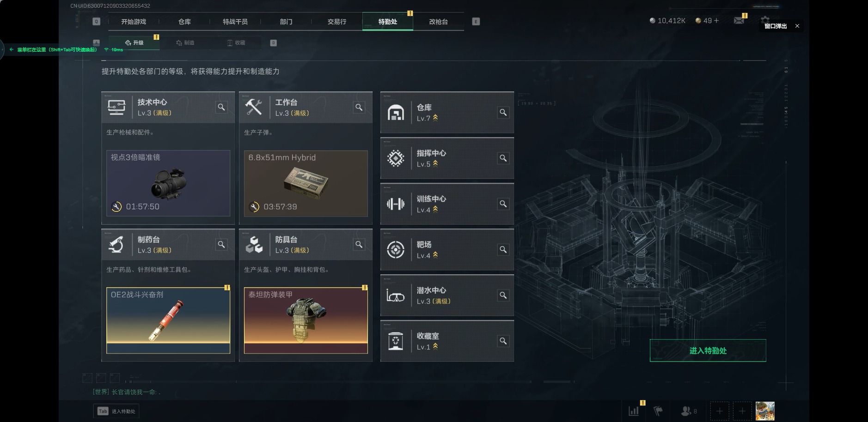Click the magnifier icon on 收藏室 row
The image size is (868, 422).
coord(503,341)
